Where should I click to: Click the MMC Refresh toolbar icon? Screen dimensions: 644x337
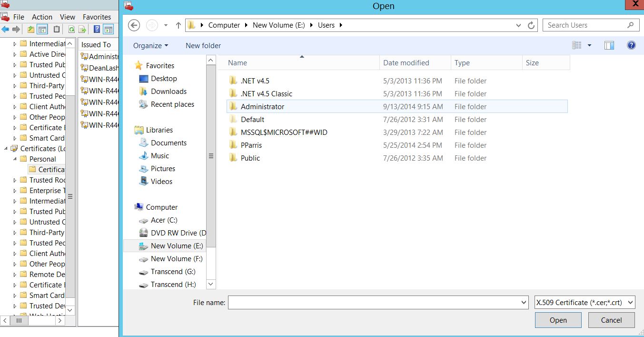pyautogui.click(x=71, y=30)
